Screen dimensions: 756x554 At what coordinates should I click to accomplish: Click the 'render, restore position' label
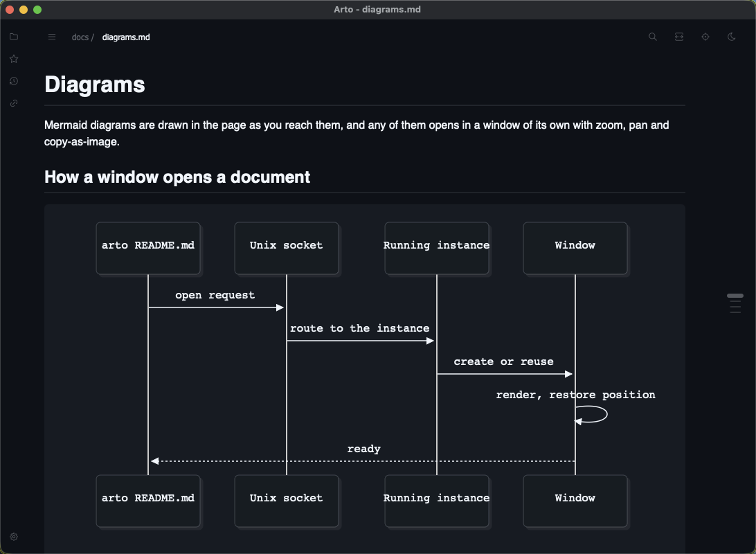[576, 395]
